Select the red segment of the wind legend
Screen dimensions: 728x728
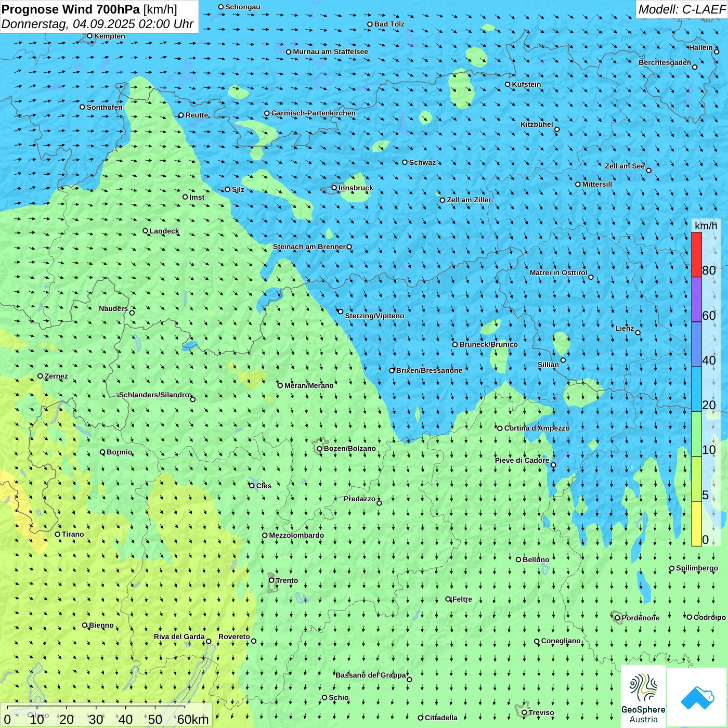696,254
